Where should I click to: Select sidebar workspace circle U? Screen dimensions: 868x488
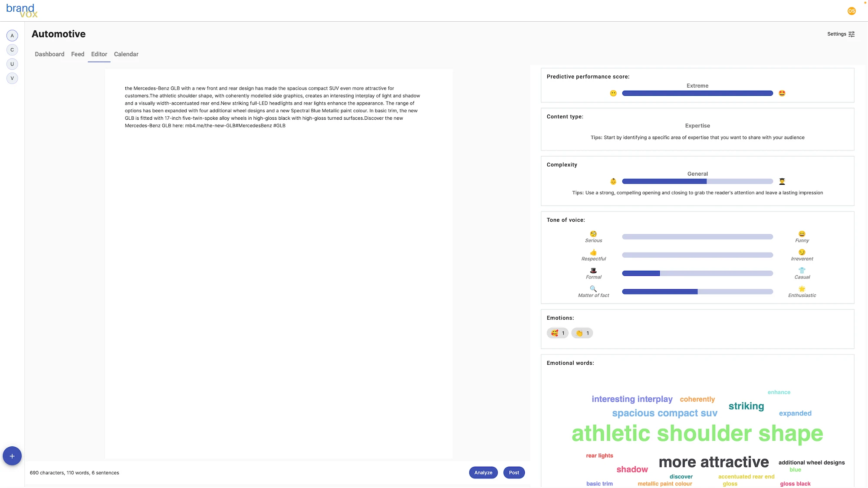[x=12, y=64]
